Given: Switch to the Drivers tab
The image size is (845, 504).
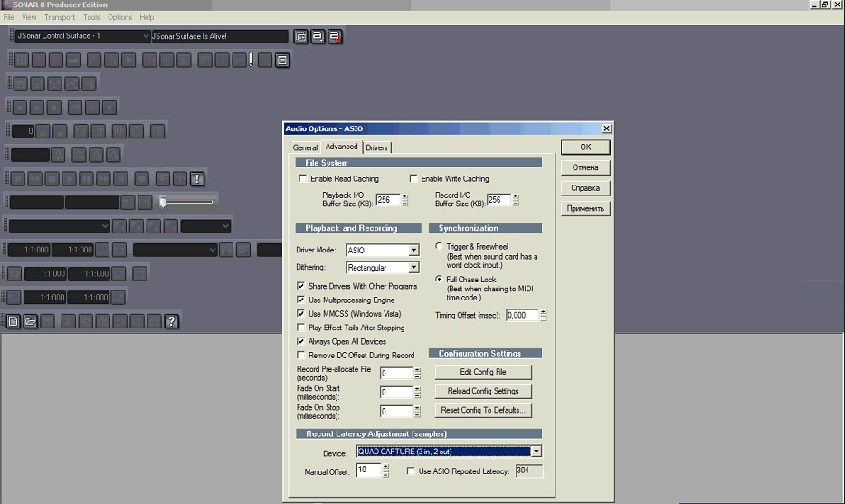Looking at the screenshot, I should pos(376,147).
